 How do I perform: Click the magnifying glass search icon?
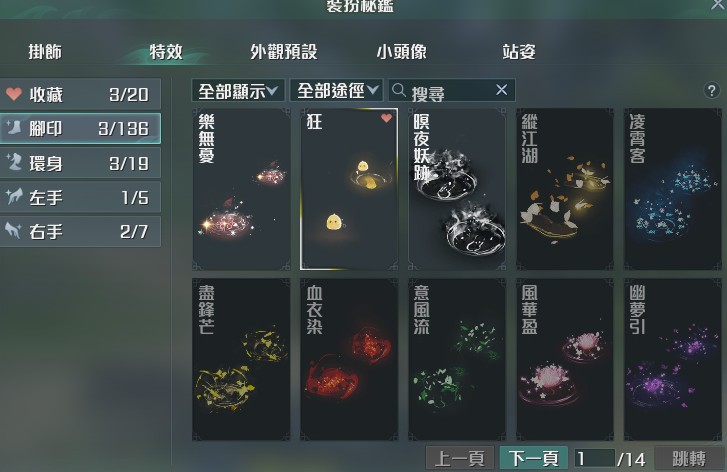(398, 89)
